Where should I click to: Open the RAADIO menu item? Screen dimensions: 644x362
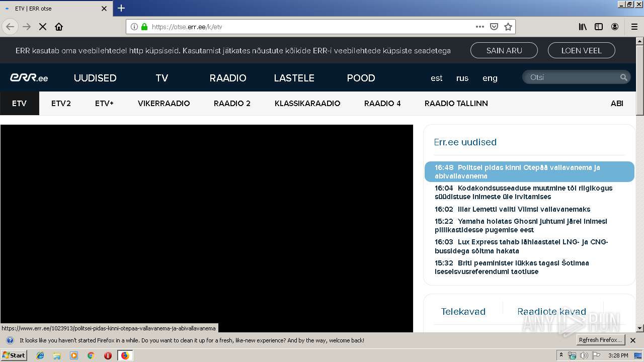click(228, 78)
